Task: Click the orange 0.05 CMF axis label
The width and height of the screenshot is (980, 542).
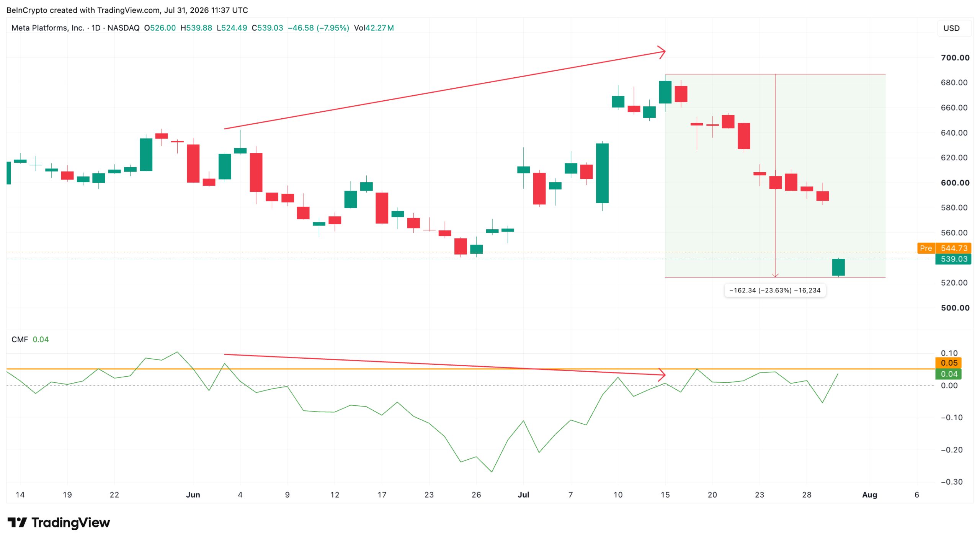Action: click(x=948, y=363)
